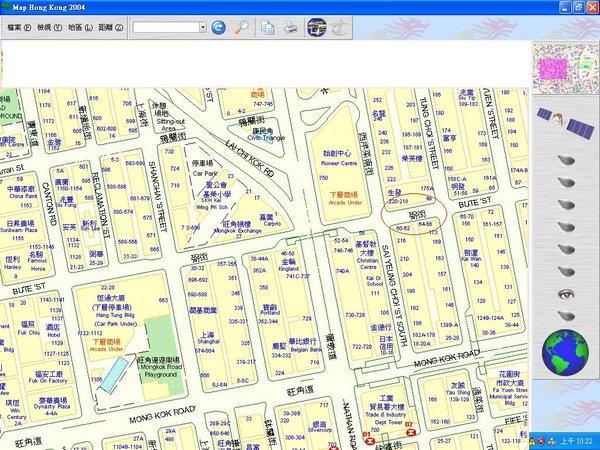Click the CANTON RD street label
600x450 pixels.
pyautogui.click(x=49, y=204)
